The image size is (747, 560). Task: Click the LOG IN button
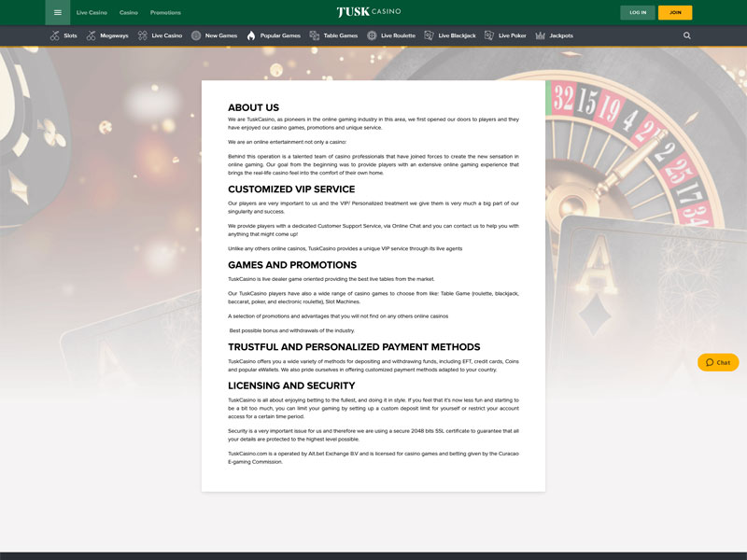pyautogui.click(x=638, y=13)
